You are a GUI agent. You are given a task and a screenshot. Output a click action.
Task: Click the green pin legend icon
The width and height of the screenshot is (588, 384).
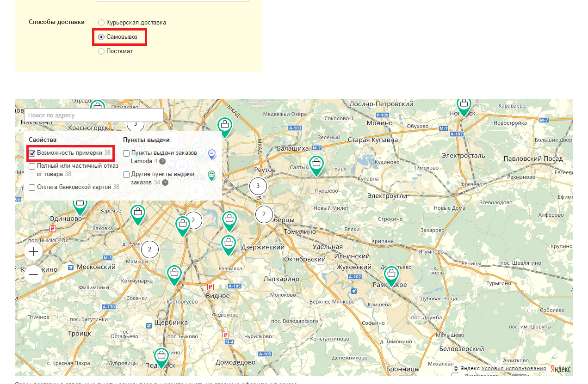coord(211,176)
